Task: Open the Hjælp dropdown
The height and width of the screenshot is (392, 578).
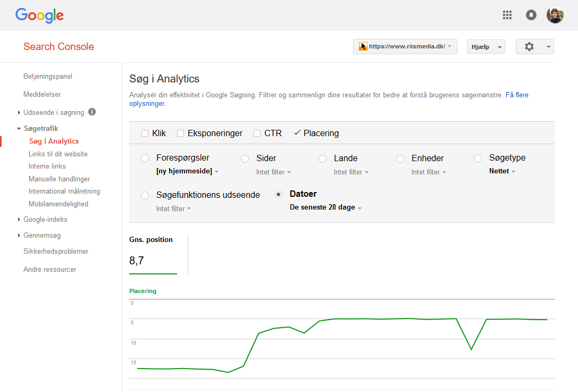Action: coord(486,47)
